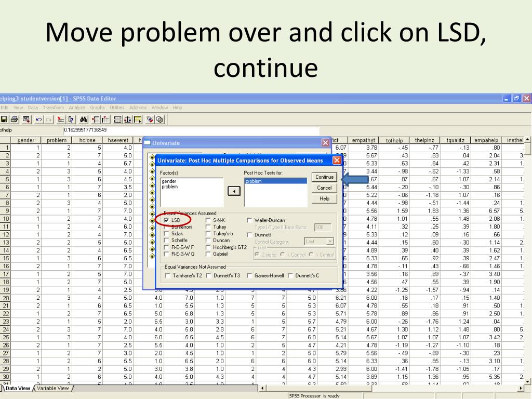Uncheck the LSD checkbox
The image size is (532, 399).
tap(167, 220)
